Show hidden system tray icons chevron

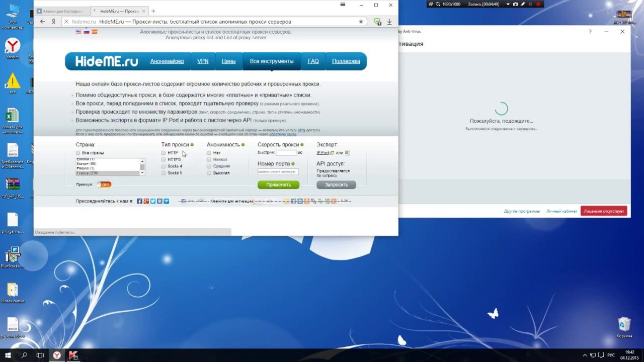[x=584, y=355]
